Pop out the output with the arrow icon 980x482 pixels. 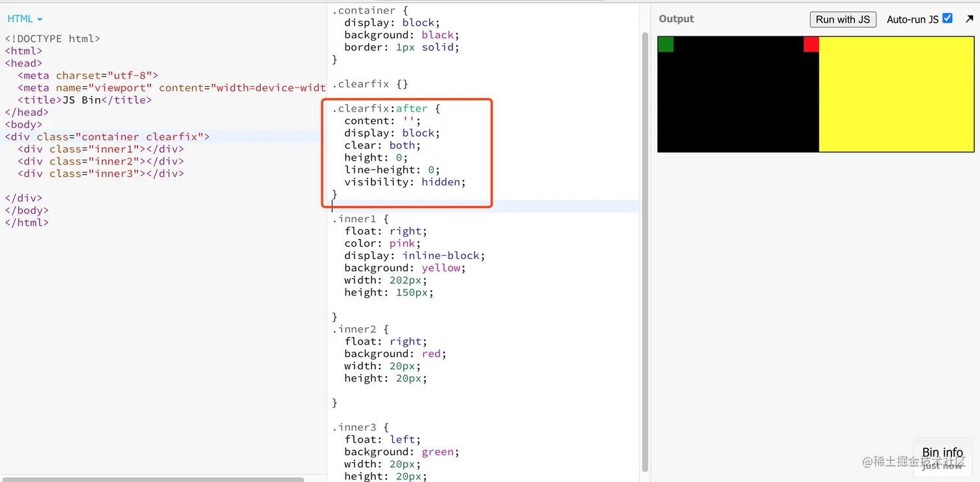click(x=969, y=19)
